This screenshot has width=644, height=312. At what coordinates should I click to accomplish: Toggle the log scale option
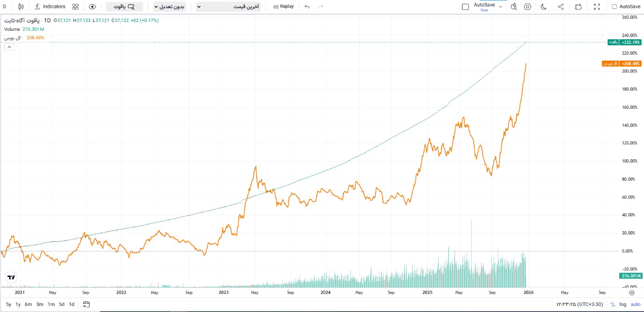pos(623,305)
